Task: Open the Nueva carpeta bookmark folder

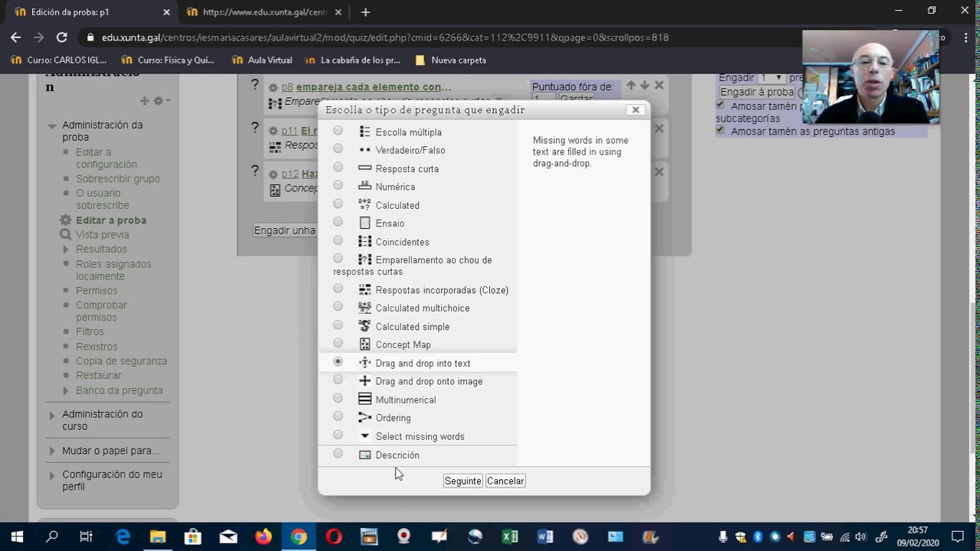Action: [x=450, y=60]
